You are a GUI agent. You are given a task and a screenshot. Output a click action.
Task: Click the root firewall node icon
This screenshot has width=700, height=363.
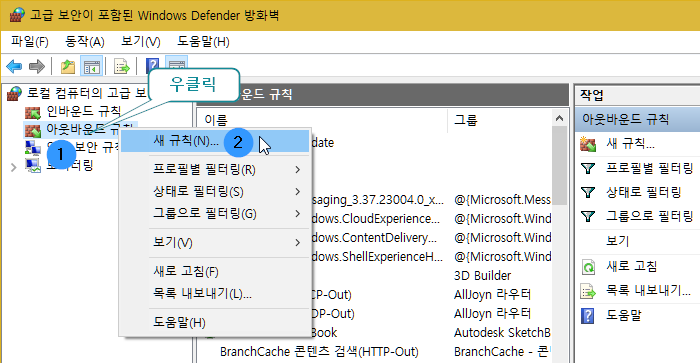pos(14,93)
